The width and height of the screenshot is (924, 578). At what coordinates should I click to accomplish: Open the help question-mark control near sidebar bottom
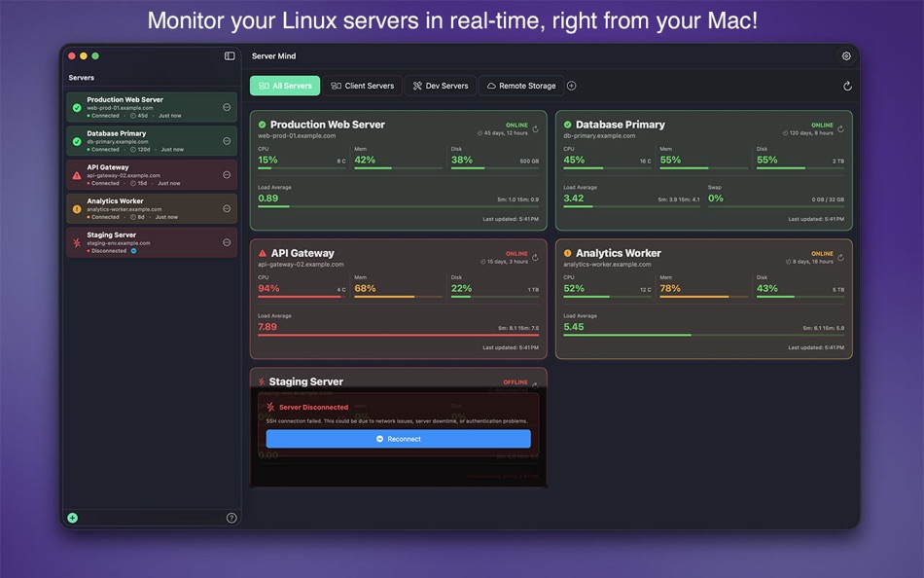232,517
